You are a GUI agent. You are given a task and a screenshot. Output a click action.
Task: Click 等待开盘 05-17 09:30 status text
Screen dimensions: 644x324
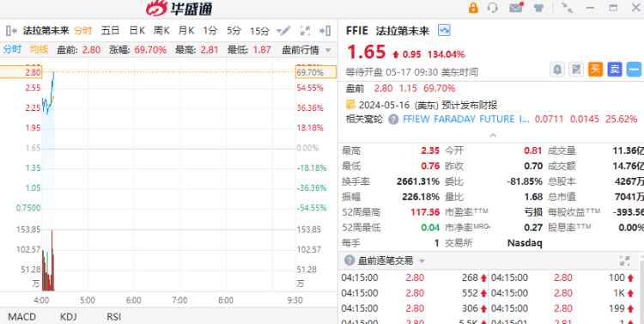pyautogui.click(x=412, y=72)
